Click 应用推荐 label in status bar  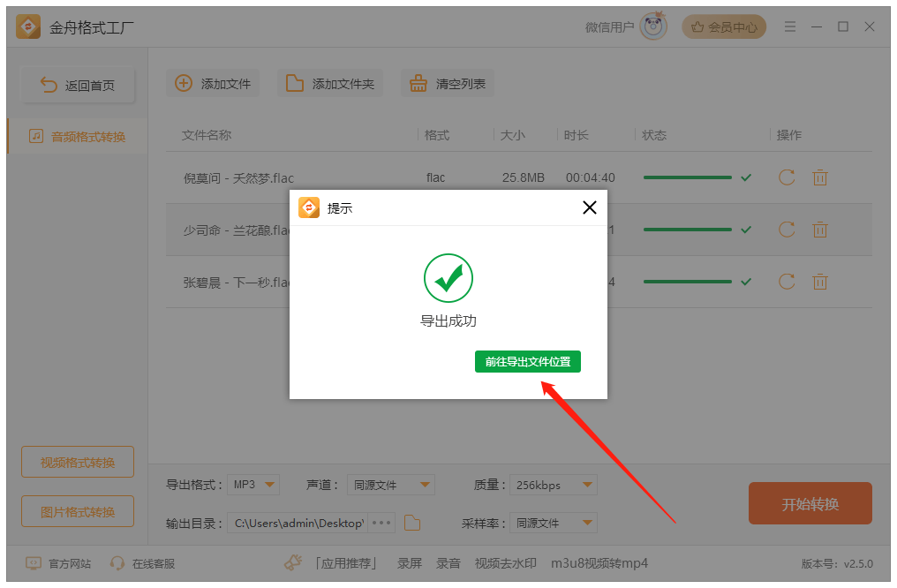point(347,563)
